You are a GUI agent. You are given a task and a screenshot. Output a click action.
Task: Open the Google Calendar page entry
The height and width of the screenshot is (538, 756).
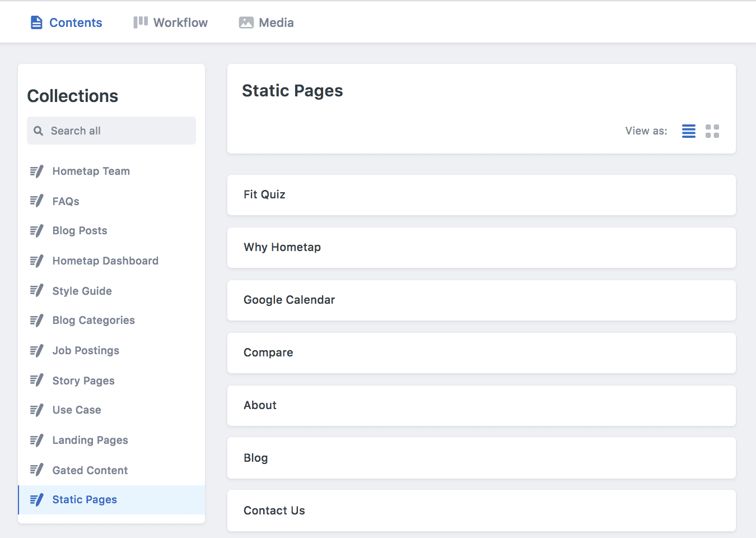tap(481, 300)
